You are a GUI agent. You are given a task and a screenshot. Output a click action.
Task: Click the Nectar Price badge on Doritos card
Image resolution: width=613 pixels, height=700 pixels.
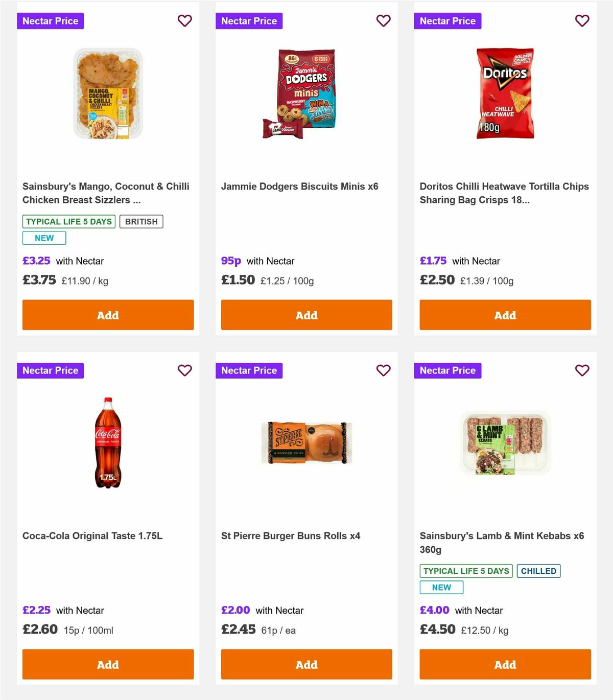[x=447, y=21]
